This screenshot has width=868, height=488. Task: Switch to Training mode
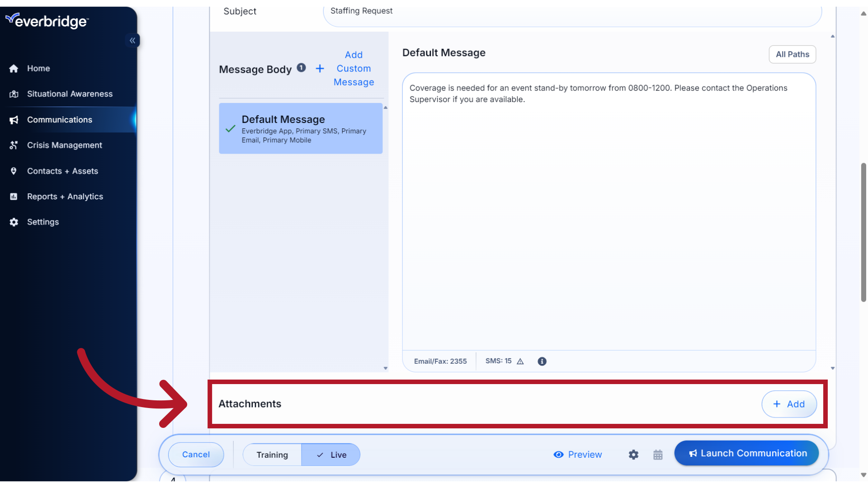pos(272,455)
